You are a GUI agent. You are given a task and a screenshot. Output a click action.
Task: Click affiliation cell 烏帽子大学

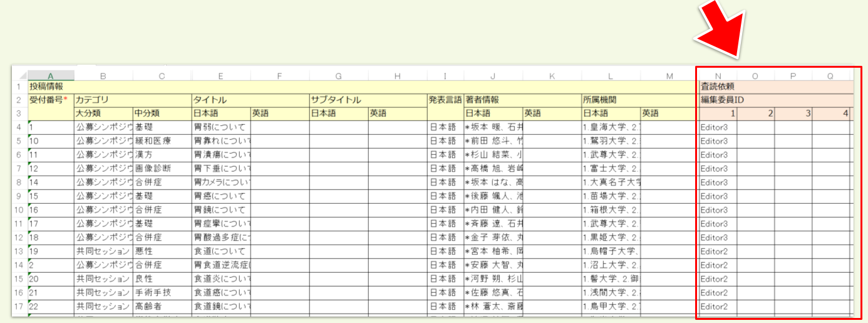(611, 252)
